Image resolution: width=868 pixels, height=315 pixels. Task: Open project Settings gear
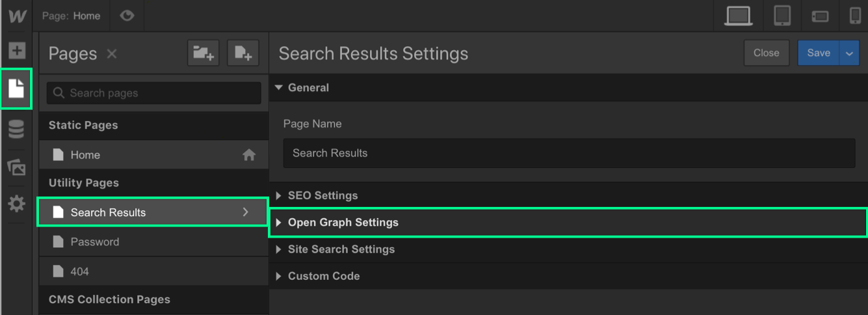click(x=16, y=204)
